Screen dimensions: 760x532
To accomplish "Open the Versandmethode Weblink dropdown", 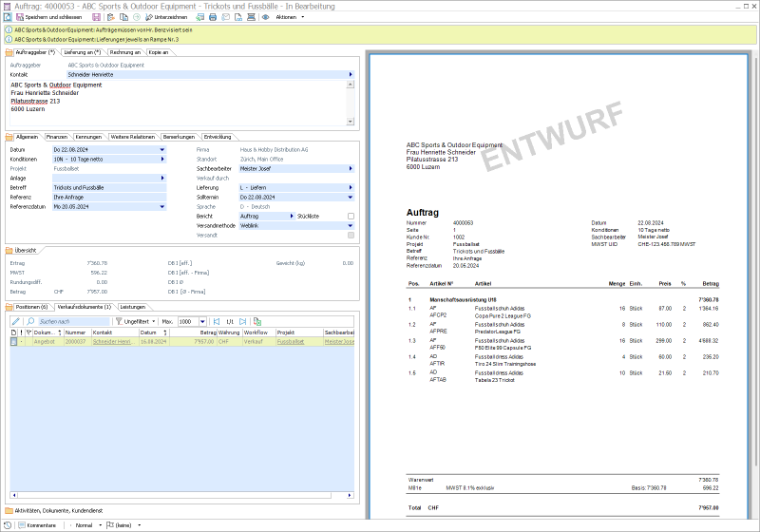I will click(351, 226).
